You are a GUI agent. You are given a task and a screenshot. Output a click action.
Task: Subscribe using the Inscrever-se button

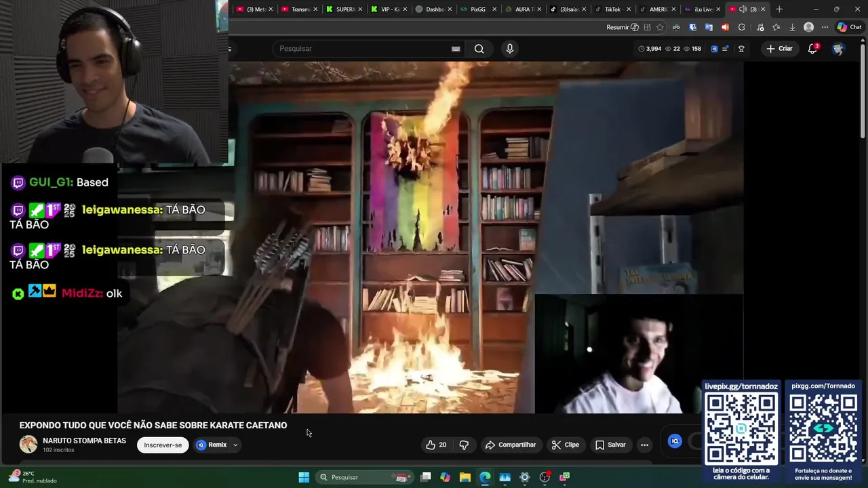[x=163, y=445]
